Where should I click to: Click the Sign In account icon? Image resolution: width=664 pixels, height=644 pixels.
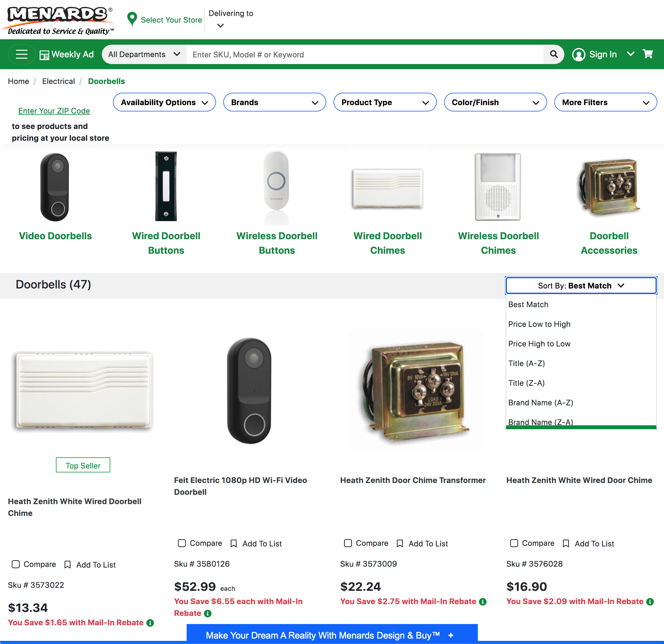[579, 54]
